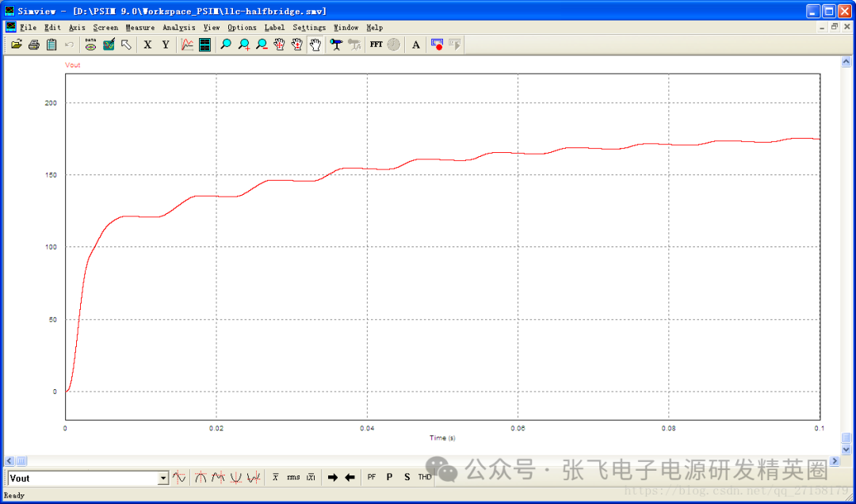Calculate apparent power with the S button
The height and width of the screenshot is (504, 856).
(x=407, y=477)
